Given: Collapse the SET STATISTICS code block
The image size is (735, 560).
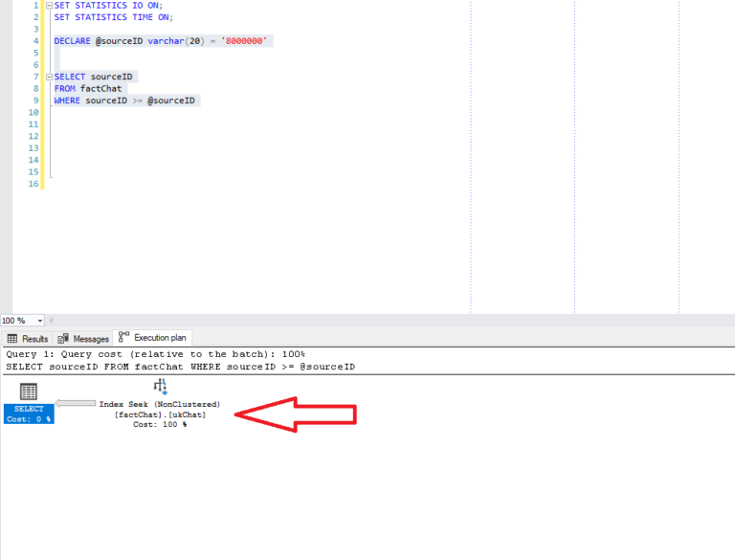Looking at the screenshot, I should (x=50, y=6).
